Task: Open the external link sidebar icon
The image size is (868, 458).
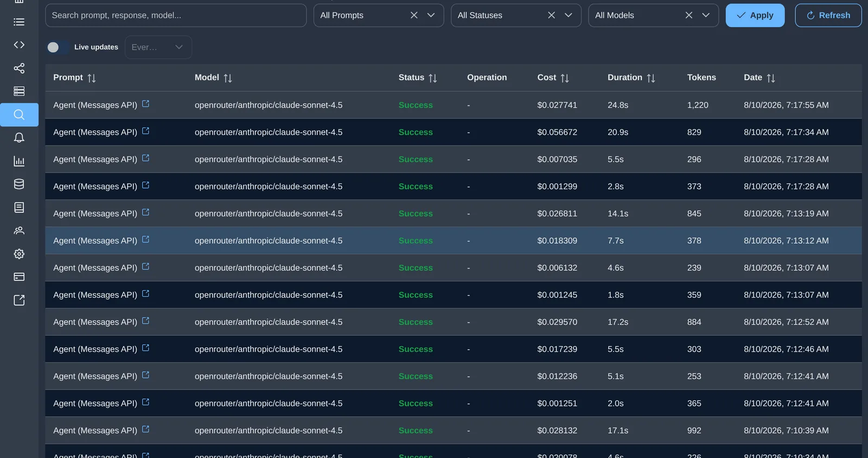Action: (19, 300)
